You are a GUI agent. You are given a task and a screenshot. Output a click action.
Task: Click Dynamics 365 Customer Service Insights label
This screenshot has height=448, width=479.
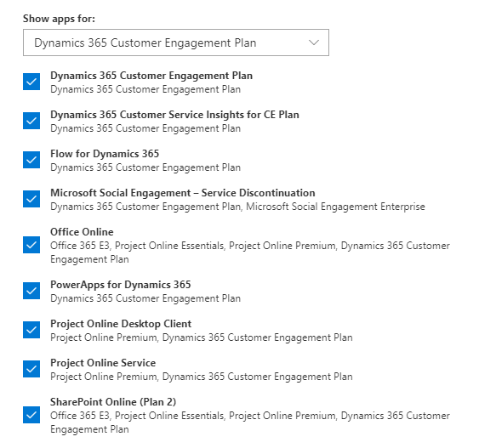pos(174,115)
